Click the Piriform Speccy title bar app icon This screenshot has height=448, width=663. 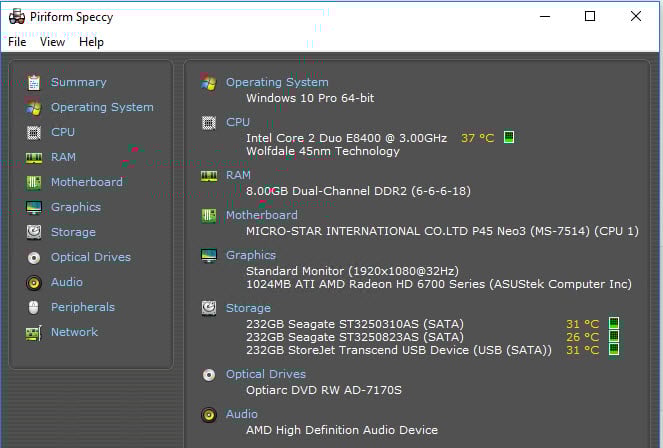point(17,16)
